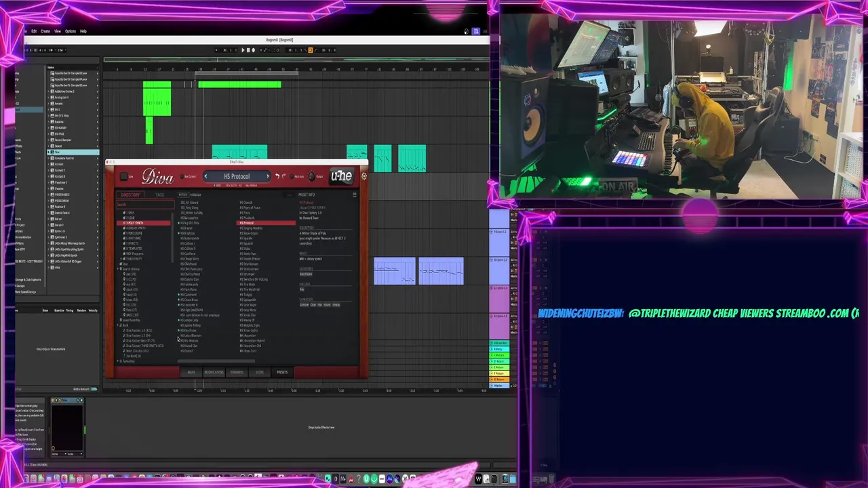Select the long green clip on top track
The image size is (868, 488).
(239, 85)
